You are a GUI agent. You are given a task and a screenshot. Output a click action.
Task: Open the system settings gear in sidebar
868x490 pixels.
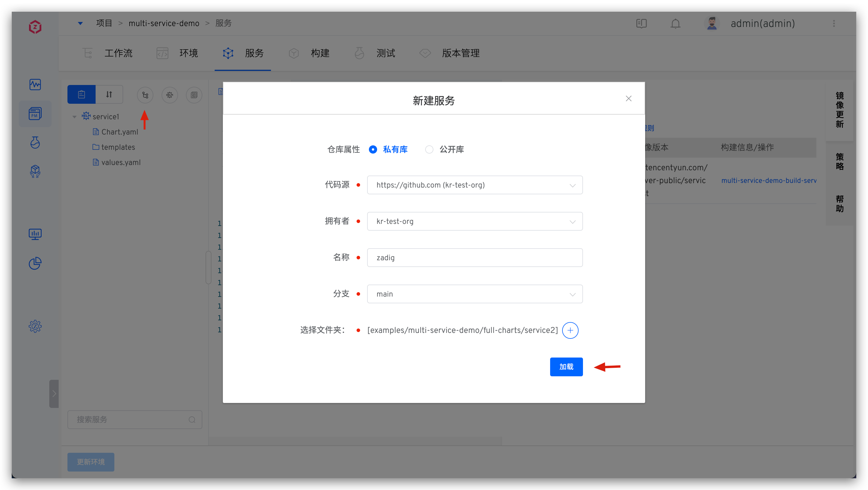click(x=35, y=326)
